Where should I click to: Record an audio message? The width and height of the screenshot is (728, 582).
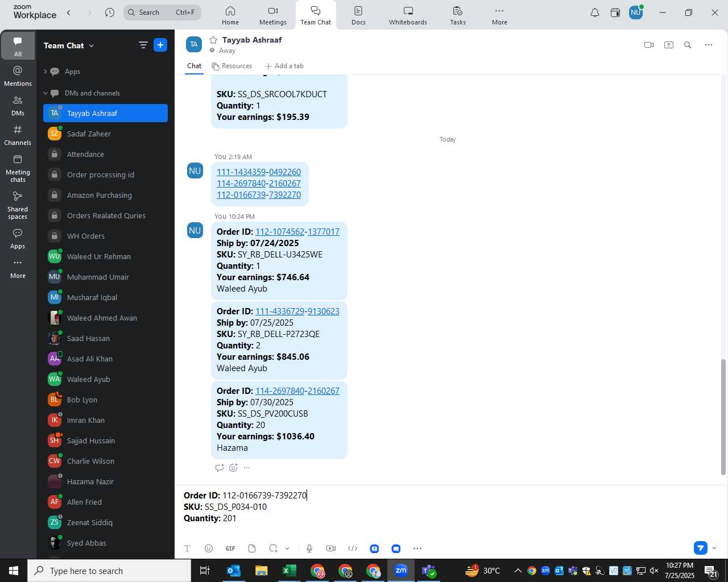(x=309, y=548)
